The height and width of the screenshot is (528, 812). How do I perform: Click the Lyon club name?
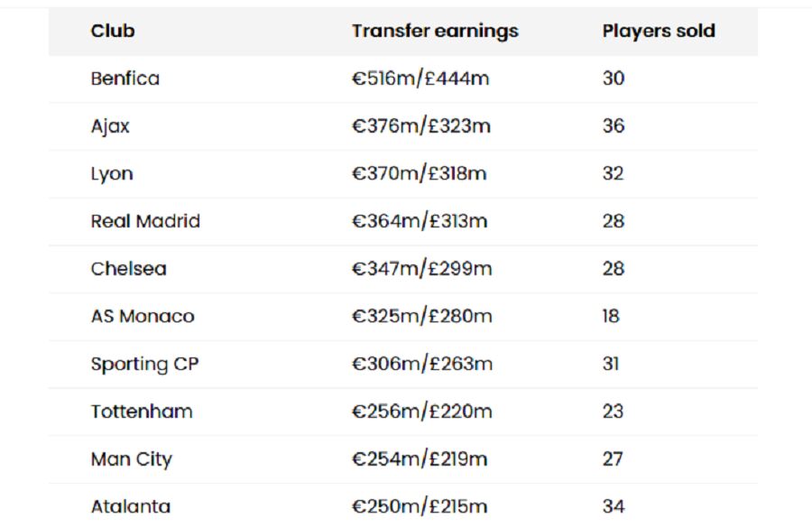coord(112,174)
